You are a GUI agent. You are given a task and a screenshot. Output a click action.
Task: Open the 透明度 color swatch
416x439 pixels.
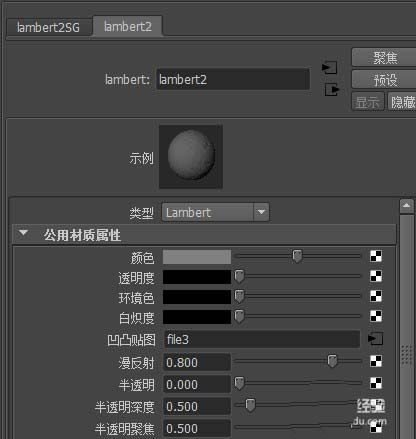(197, 277)
